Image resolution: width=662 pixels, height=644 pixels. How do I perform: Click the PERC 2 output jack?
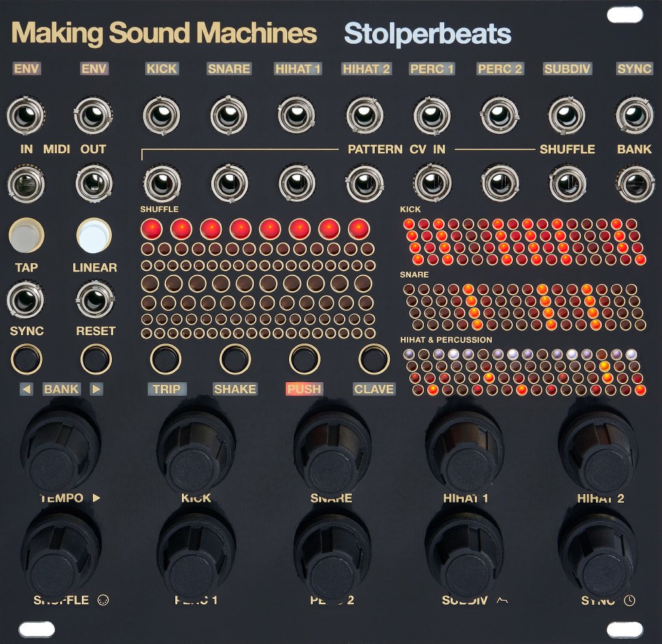click(500, 115)
